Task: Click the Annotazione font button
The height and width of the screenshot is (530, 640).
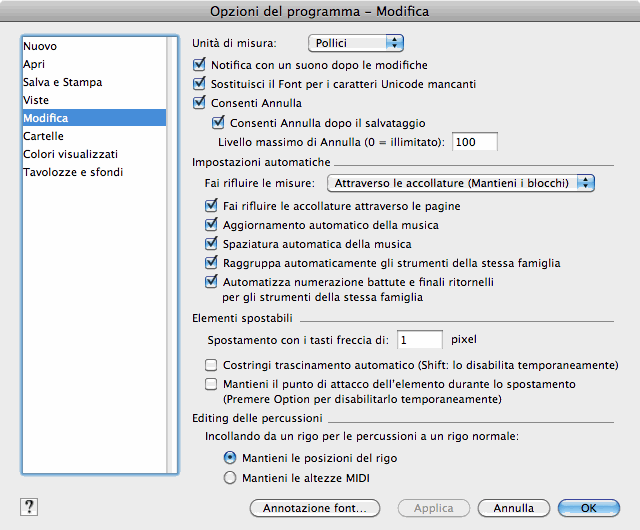Action: click(314, 508)
